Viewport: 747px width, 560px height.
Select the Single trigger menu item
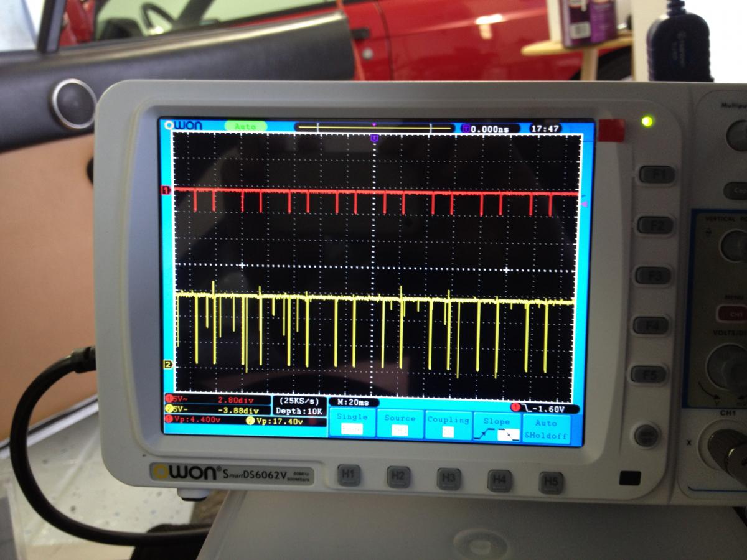pyautogui.click(x=352, y=423)
